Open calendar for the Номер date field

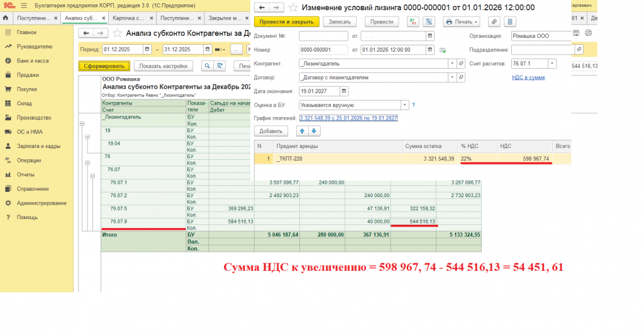click(x=430, y=50)
